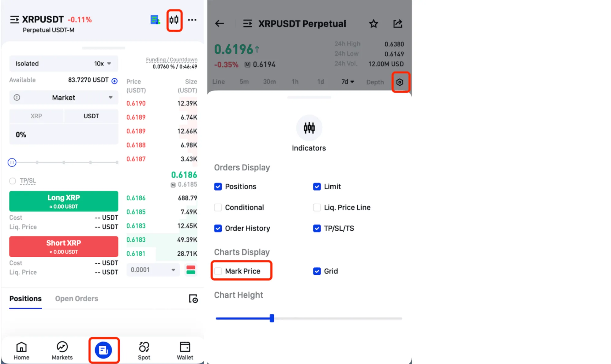The width and height of the screenshot is (611, 364).
Task: Tap the share icon
Action: pyautogui.click(x=398, y=24)
